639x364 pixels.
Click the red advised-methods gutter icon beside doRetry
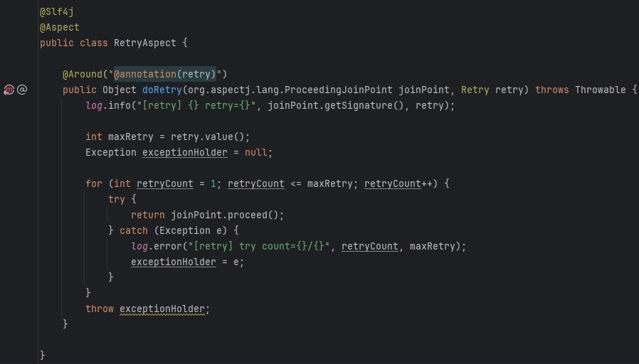click(x=9, y=90)
